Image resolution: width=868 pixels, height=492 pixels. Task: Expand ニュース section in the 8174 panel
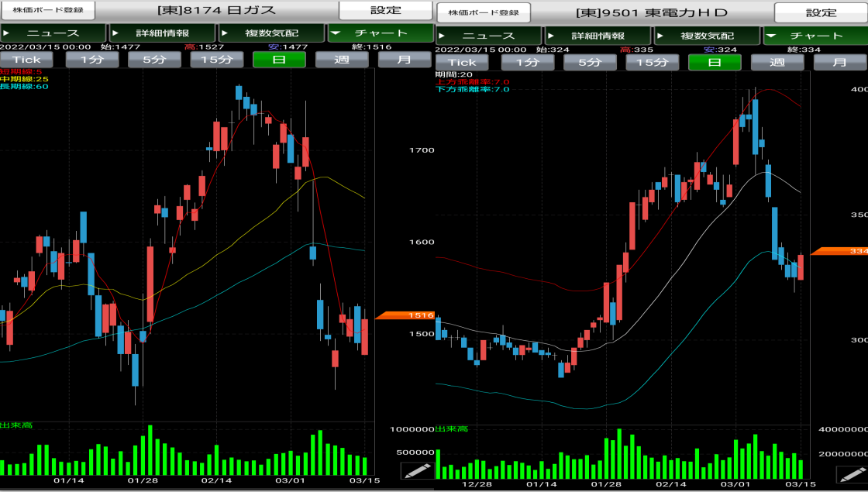53,33
